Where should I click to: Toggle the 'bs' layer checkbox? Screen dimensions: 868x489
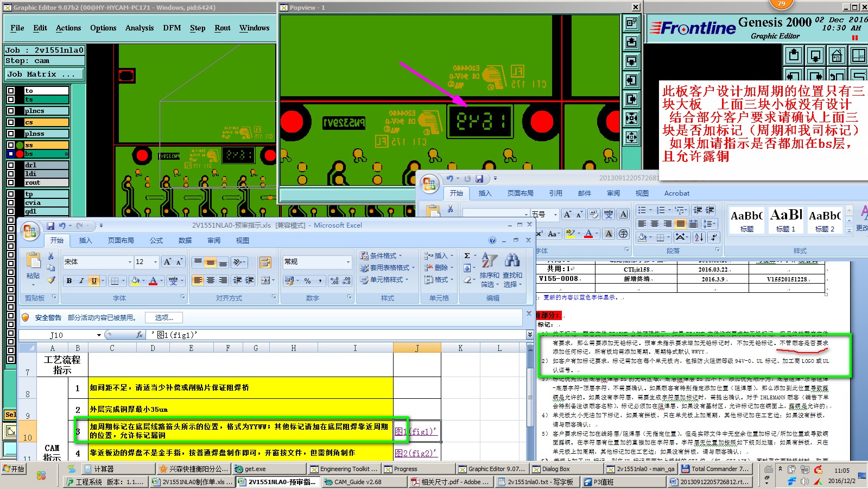point(11,154)
